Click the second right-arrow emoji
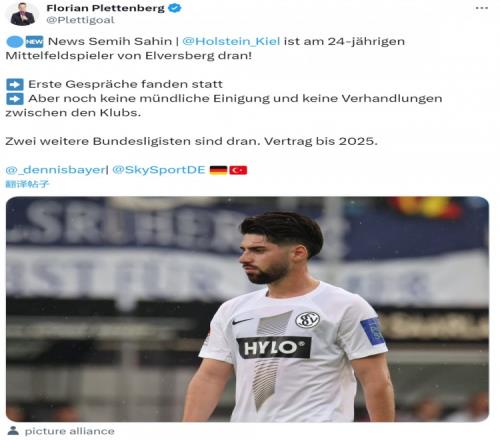This screenshot has height=440, width=500. tap(15, 99)
